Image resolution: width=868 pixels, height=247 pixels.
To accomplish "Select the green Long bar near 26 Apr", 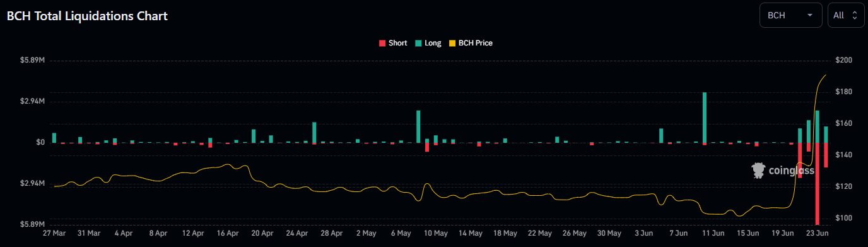I will pos(314,133).
